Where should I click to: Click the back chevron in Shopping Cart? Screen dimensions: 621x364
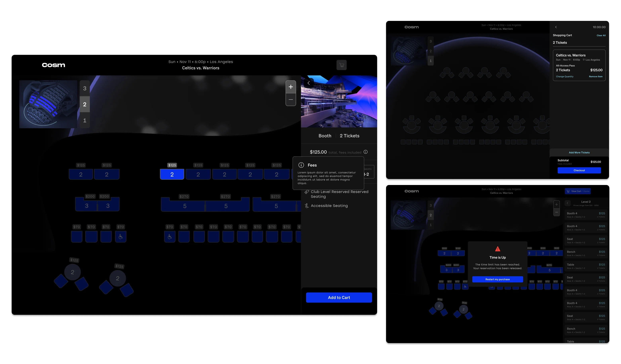pos(556,27)
